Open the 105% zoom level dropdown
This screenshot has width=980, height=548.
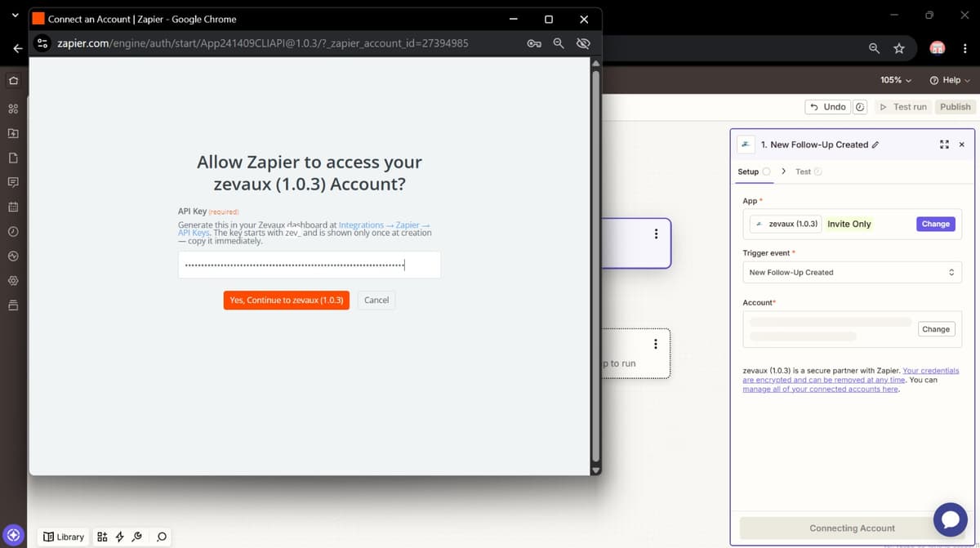click(896, 80)
